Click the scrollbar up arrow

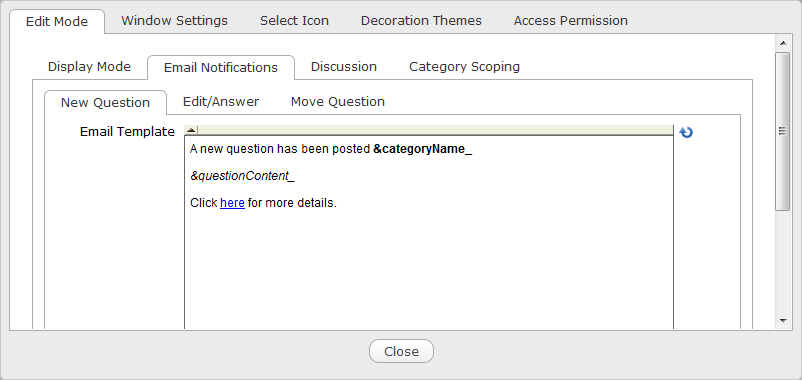pos(783,43)
